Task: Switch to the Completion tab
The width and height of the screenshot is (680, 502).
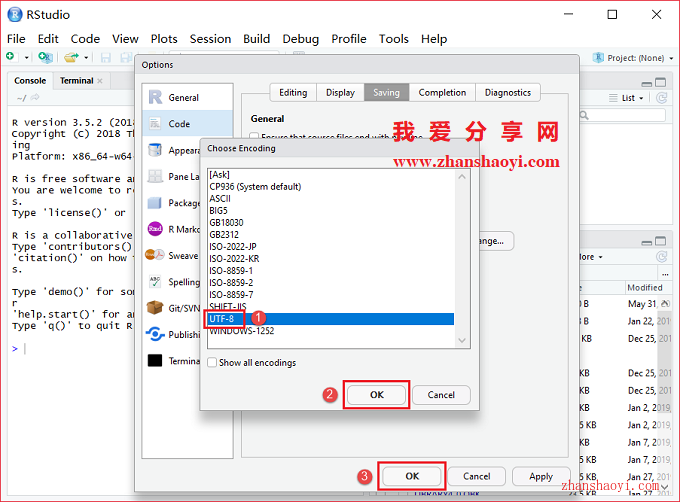Action: (442, 92)
